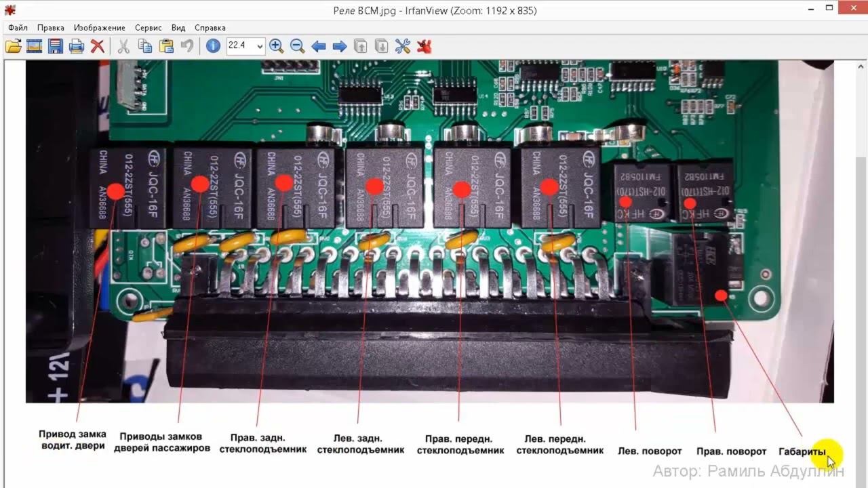Image resolution: width=868 pixels, height=488 pixels.
Task: Open the Справка menu
Action: click(210, 28)
